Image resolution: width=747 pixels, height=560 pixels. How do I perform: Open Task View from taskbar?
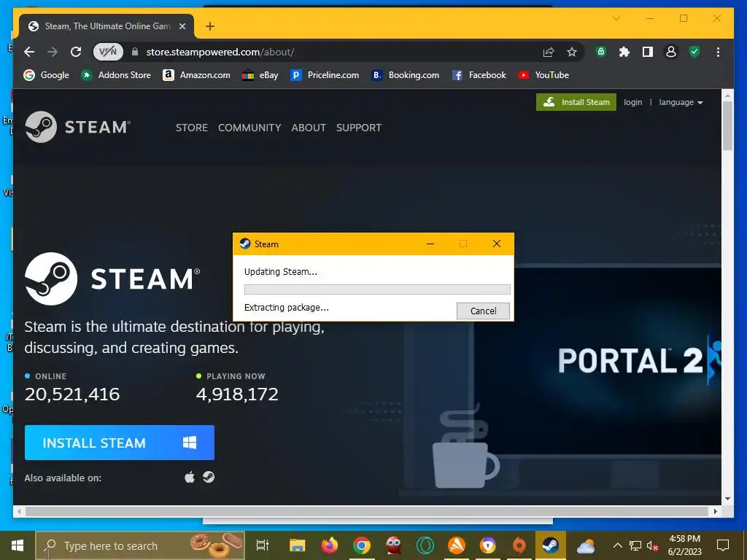coord(263,545)
